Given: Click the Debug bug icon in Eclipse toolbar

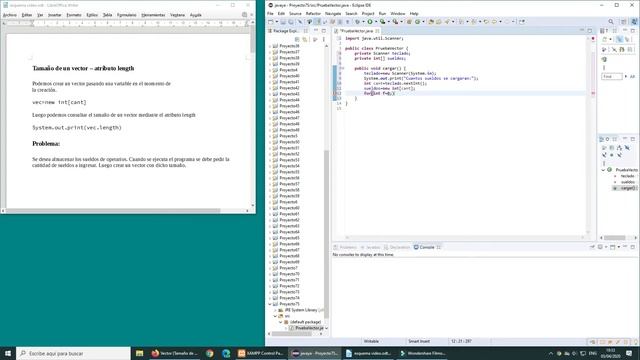Looking at the screenshot, I should 357,22.
